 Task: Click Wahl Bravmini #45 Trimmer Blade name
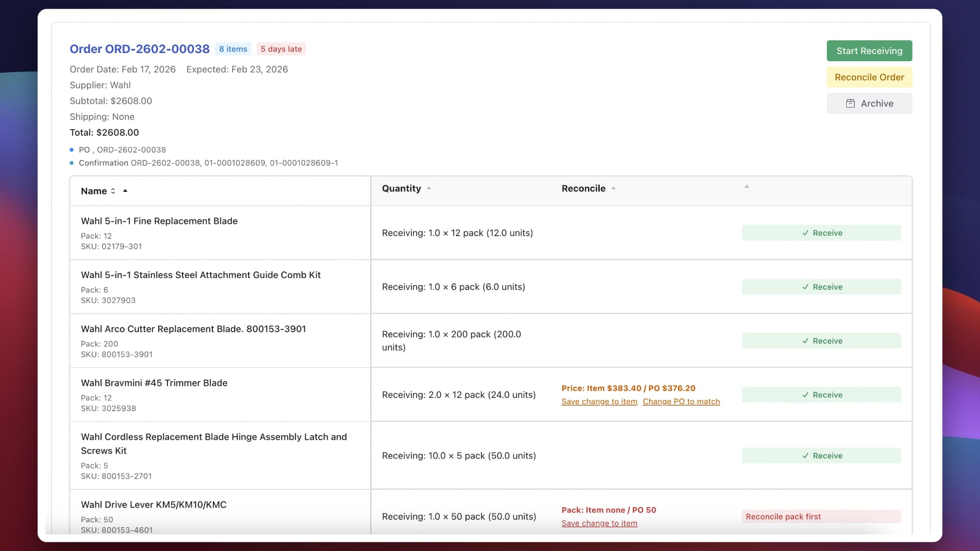154,383
